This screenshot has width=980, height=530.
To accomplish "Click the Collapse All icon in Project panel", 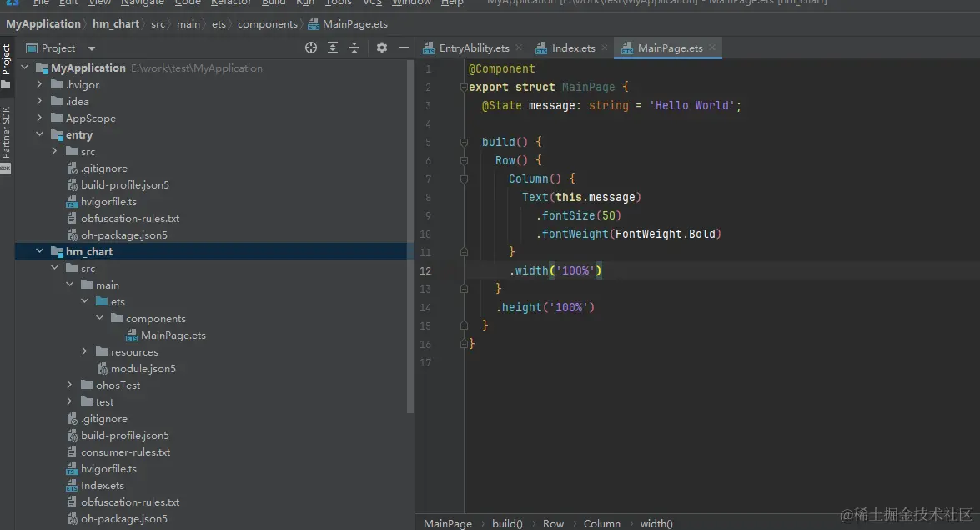I will [x=354, y=48].
